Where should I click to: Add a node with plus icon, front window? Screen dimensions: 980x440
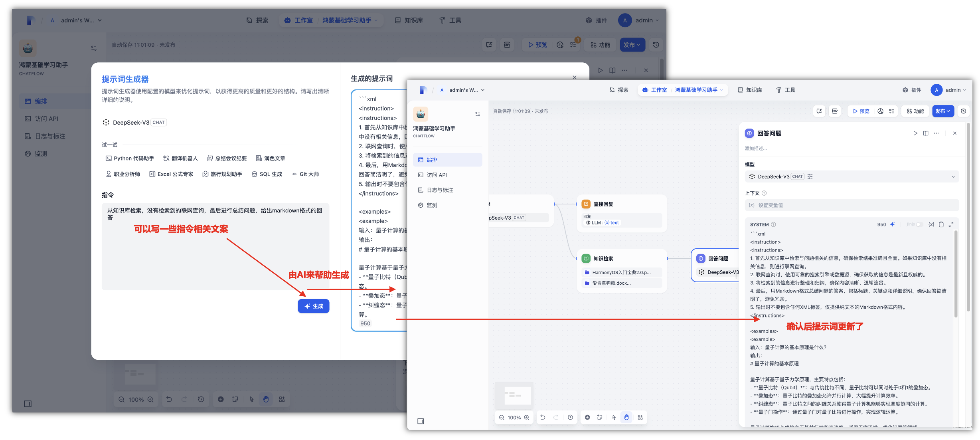pyautogui.click(x=587, y=418)
